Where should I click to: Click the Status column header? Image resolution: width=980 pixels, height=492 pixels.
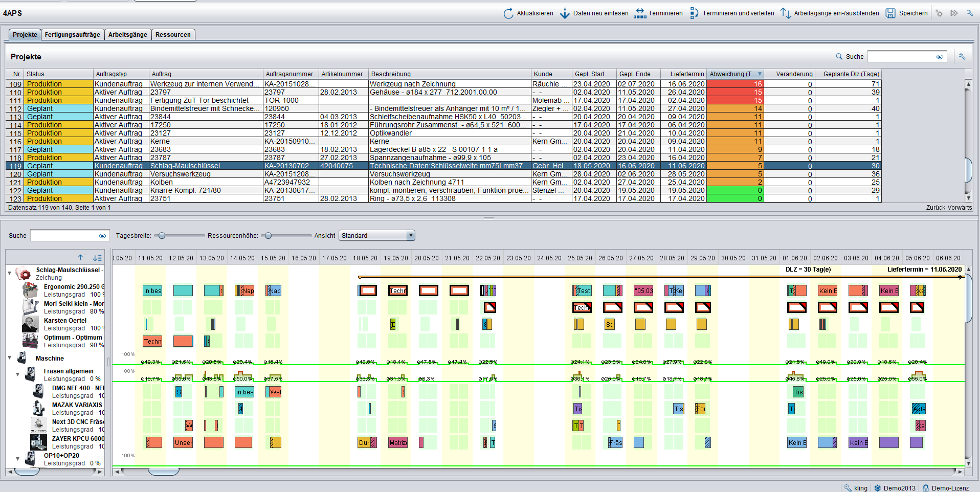pyautogui.click(x=59, y=74)
